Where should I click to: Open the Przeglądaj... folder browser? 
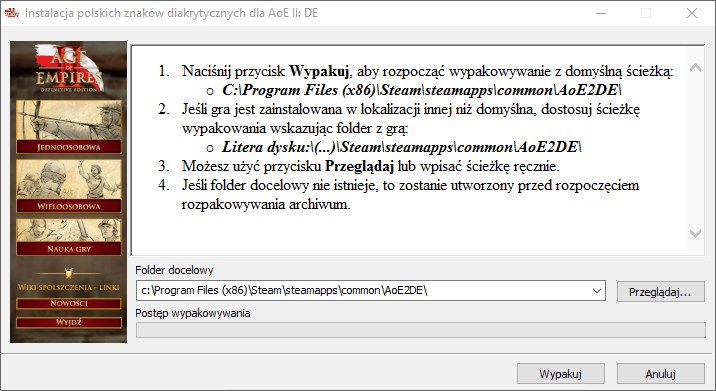[x=660, y=291]
